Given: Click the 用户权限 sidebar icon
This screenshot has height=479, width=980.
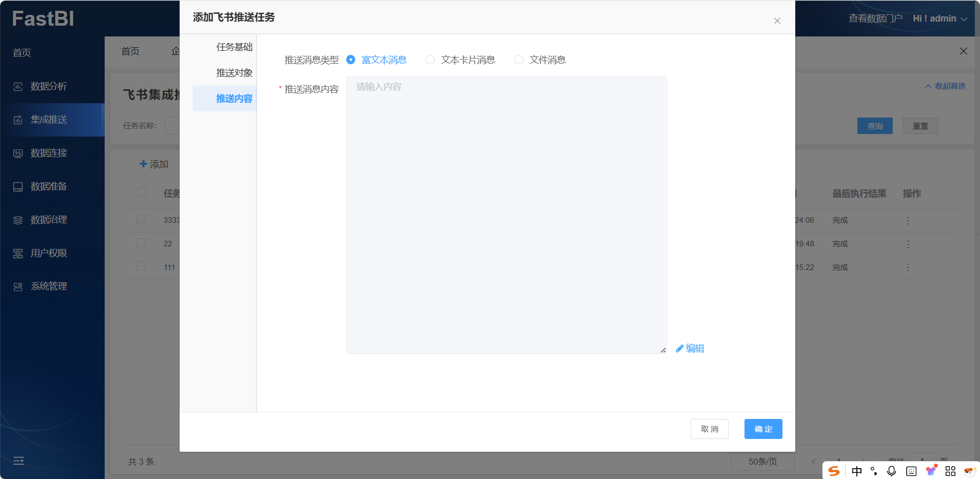Looking at the screenshot, I should (18, 254).
